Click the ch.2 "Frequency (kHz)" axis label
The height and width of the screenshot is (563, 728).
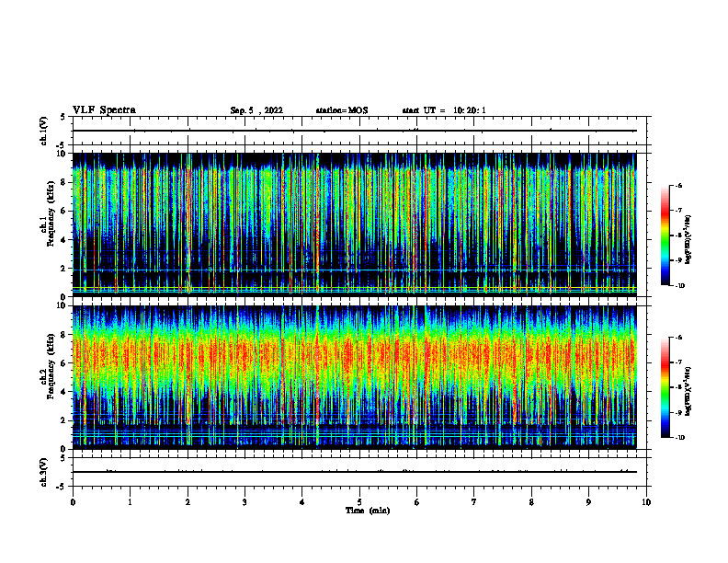pos(51,366)
